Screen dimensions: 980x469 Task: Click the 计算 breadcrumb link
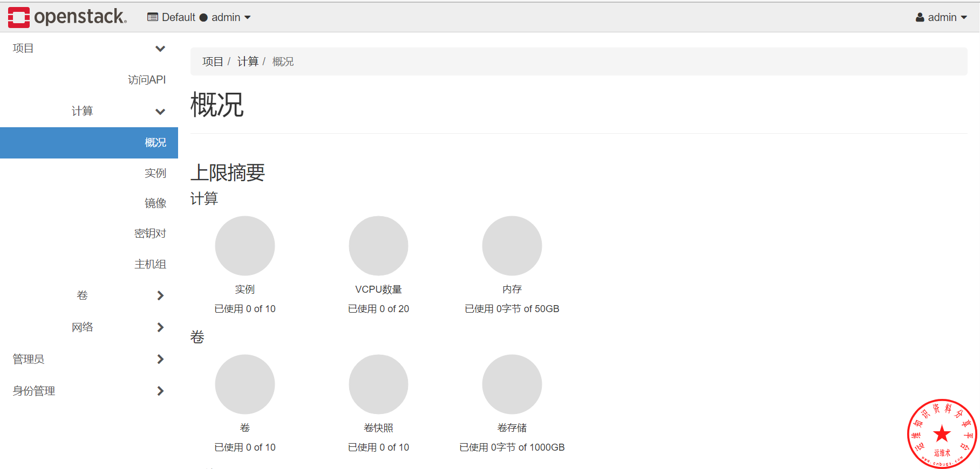coord(248,61)
